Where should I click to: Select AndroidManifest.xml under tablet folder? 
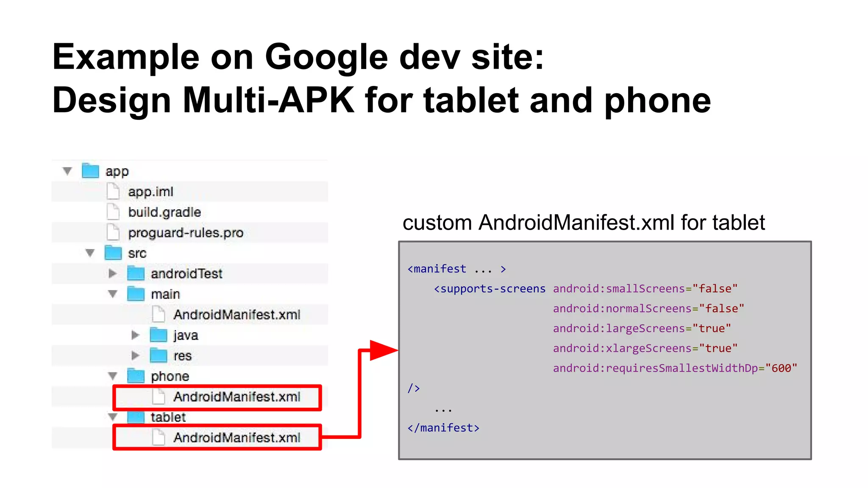[x=237, y=437]
